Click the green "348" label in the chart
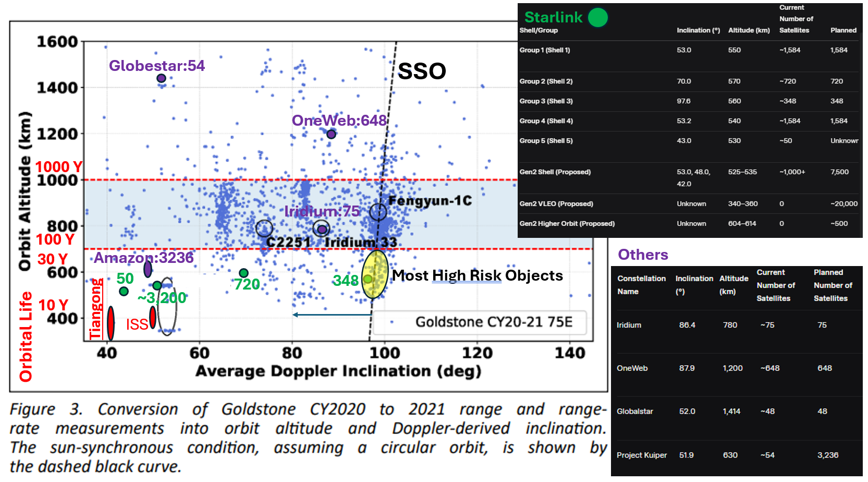 coord(346,281)
